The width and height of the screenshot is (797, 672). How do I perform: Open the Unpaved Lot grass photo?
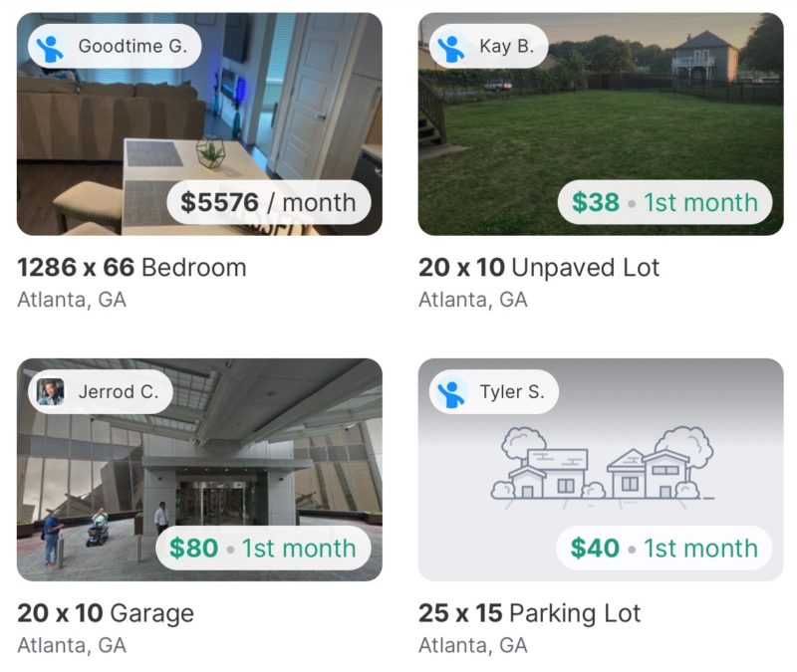pyautogui.click(x=601, y=123)
